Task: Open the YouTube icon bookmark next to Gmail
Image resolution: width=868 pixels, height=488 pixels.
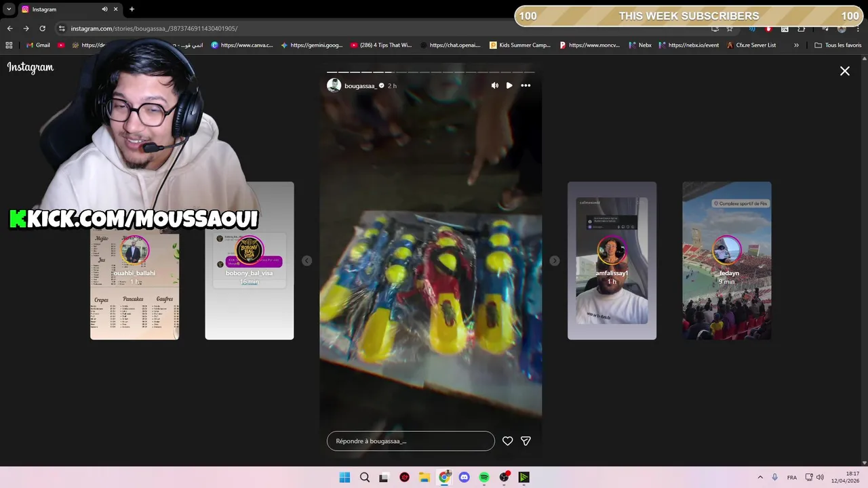Action: click(x=61, y=45)
